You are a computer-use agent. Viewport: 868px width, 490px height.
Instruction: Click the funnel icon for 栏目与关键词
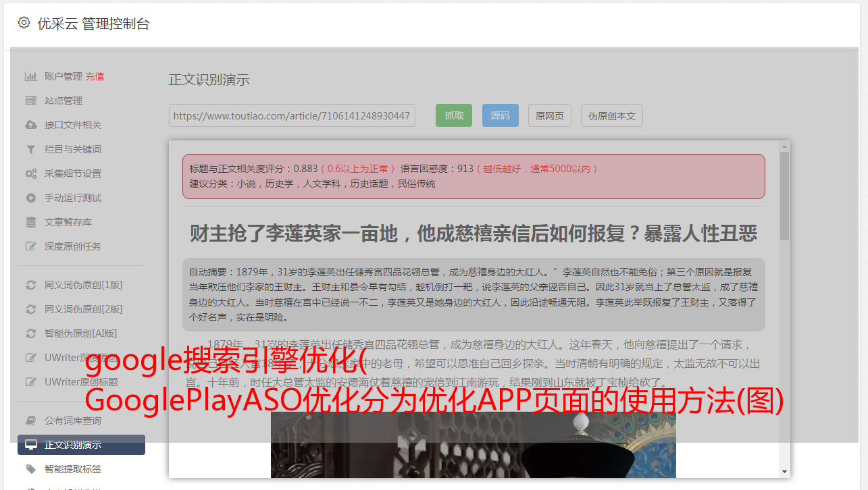[x=31, y=149]
